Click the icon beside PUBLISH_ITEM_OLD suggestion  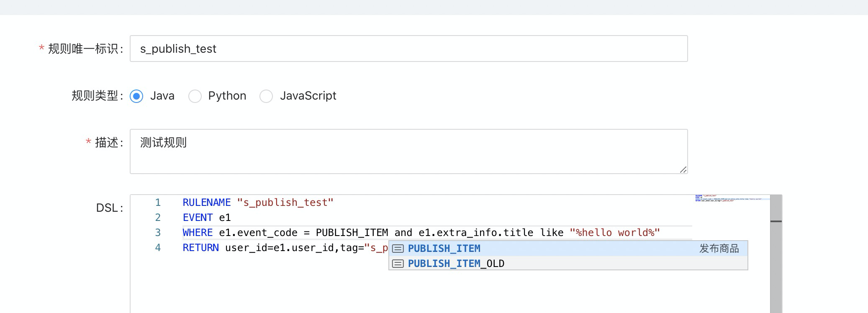coord(398,264)
